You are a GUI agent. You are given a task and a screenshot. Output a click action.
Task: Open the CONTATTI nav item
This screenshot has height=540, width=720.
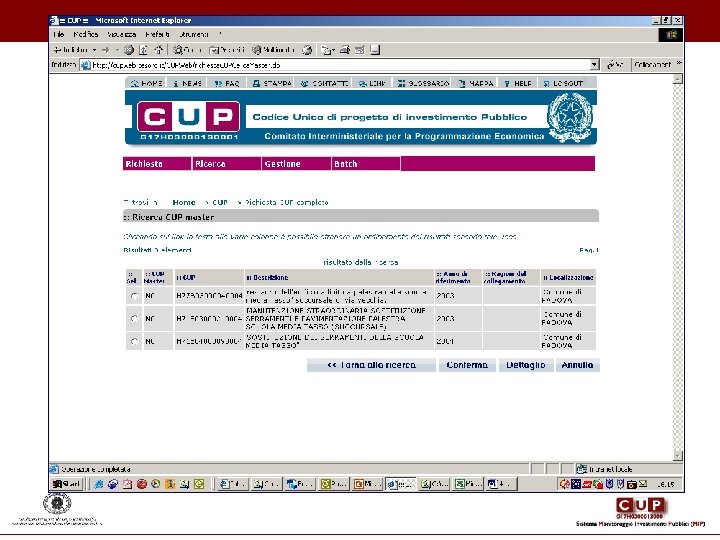[x=324, y=83]
